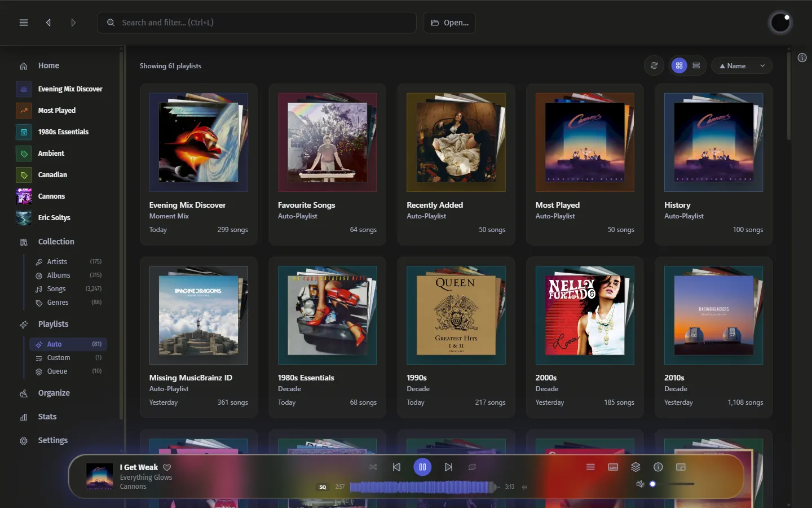Open the play queue list icon in player

click(x=590, y=467)
